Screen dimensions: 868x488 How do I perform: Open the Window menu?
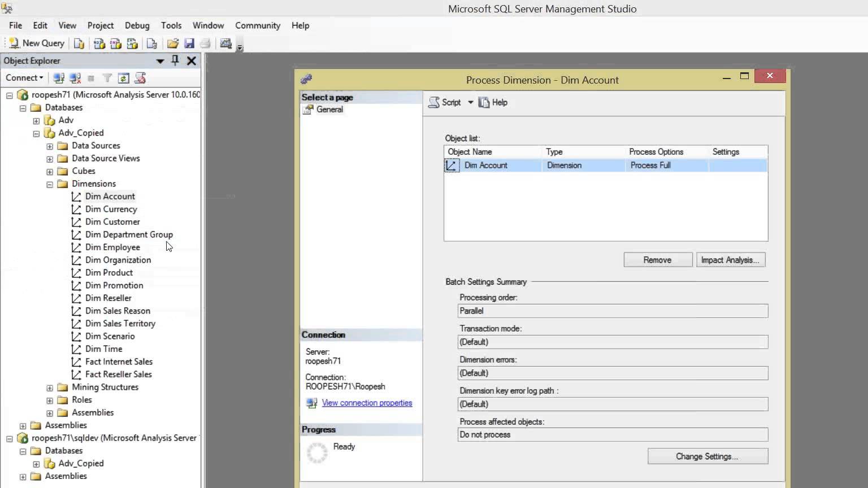[209, 25]
